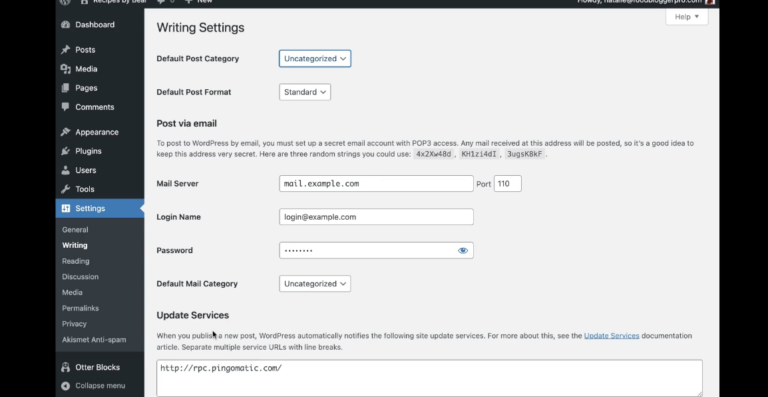
Task: Click the Mail Server input field
Action: pyautogui.click(x=376, y=184)
